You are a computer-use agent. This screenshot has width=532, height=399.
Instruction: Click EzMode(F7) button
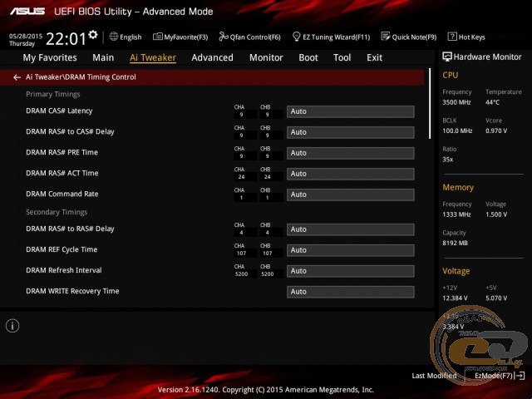[x=494, y=376]
